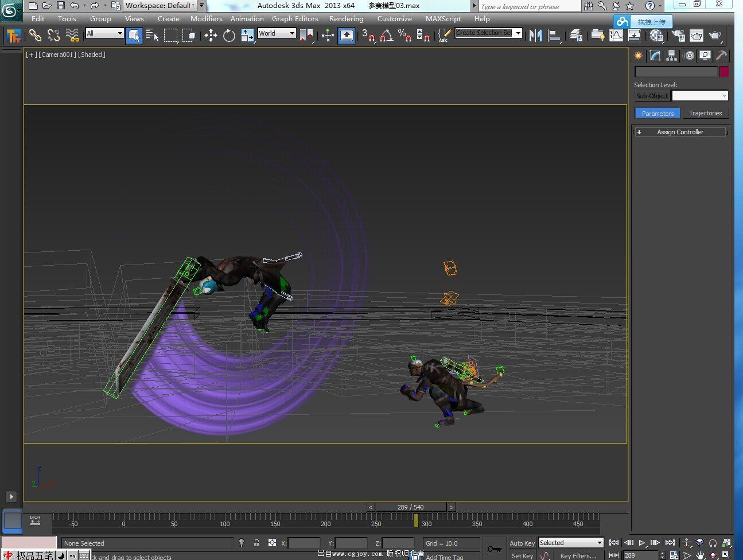Viewport: 743px width, 560px height.
Task: Open the MAXScript menu
Action: pyautogui.click(x=443, y=19)
